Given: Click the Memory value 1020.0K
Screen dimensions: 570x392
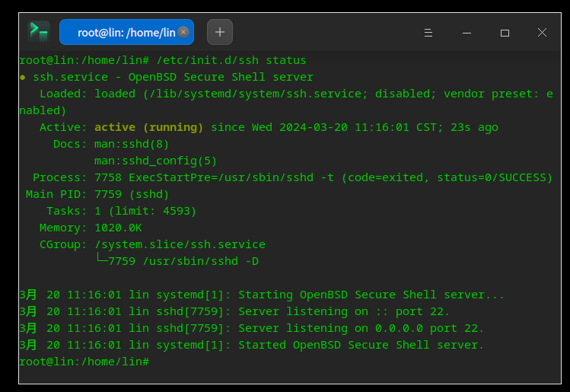Looking at the screenshot, I should point(118,228).
